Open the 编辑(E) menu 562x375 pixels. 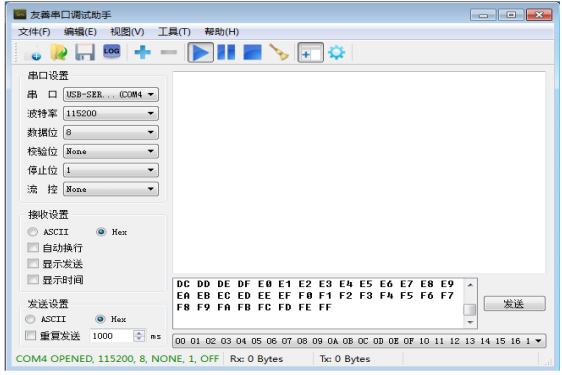pos(80,32)
